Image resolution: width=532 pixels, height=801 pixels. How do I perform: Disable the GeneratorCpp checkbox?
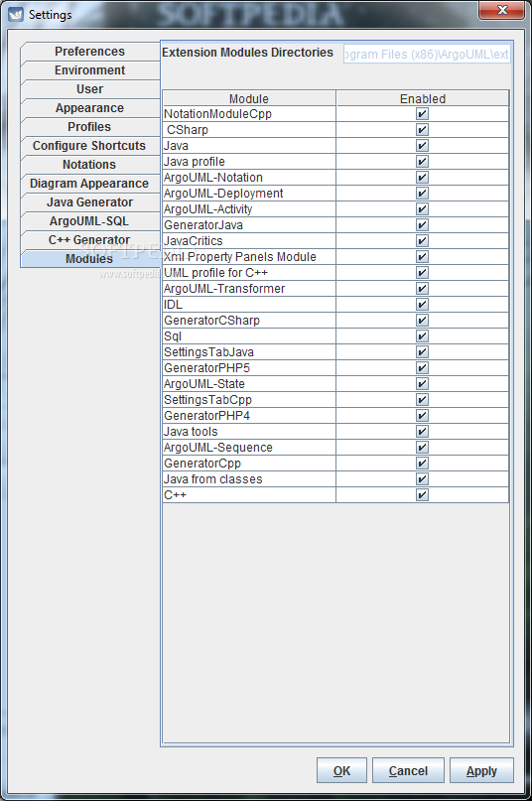click(x=422, y=463)
